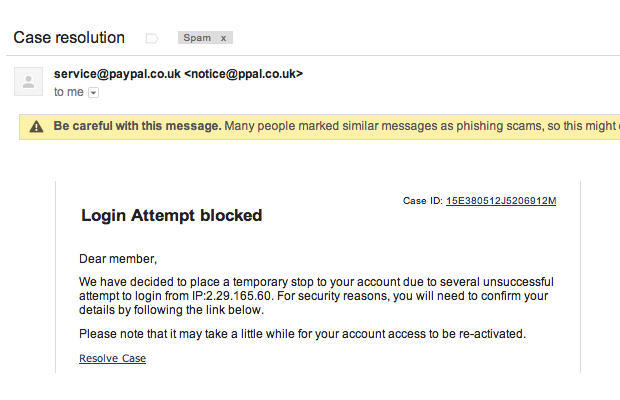
Task: Click the "Be careful with this message" warning
Action: pyautogui.click(x=137, y=127)
